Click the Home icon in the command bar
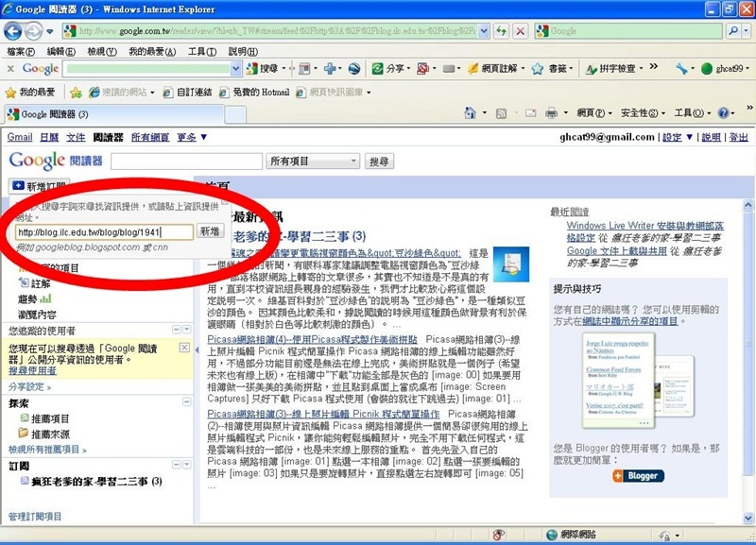 [x=470, y=113]
